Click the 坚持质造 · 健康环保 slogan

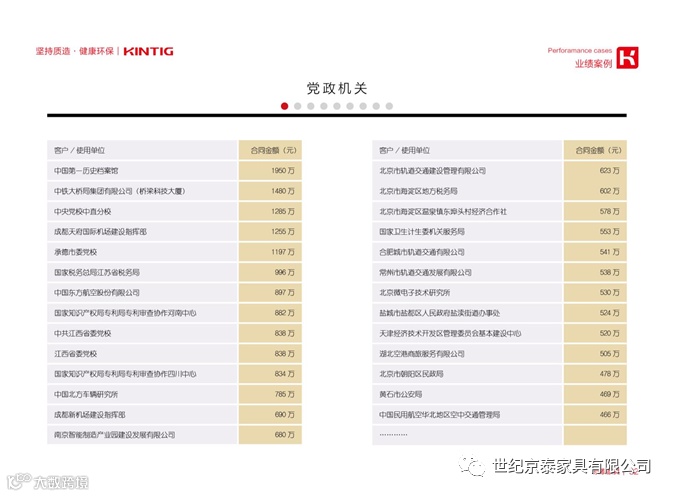(x=75, y=51)
